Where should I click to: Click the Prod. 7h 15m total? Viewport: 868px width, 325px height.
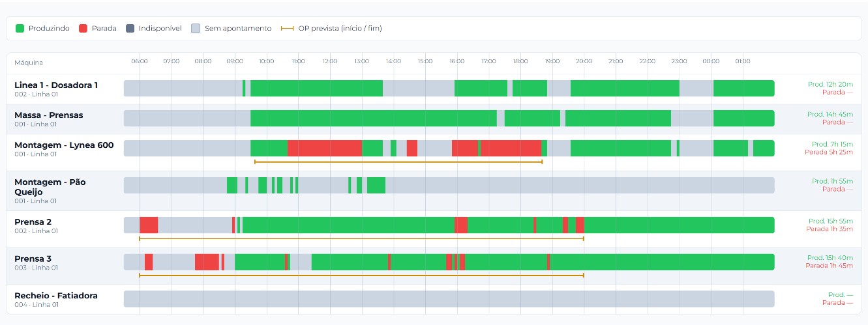coord(831,144)
